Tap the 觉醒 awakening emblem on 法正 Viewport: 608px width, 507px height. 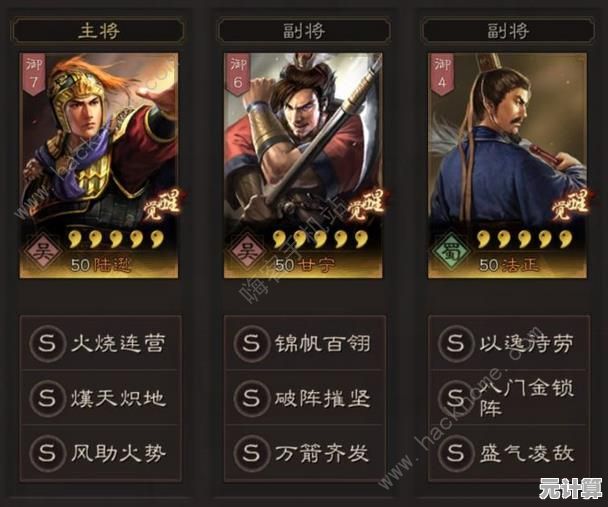pos(570,205)
